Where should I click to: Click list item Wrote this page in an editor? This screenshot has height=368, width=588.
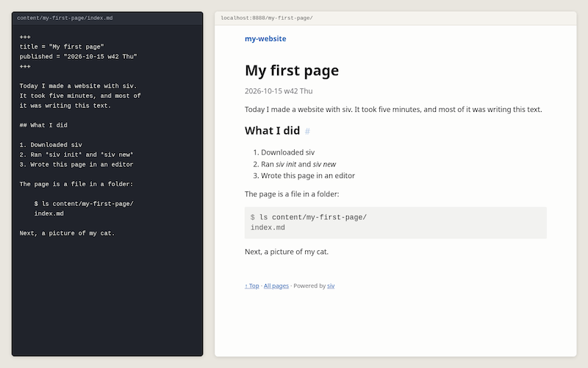[x=308, y=176]
